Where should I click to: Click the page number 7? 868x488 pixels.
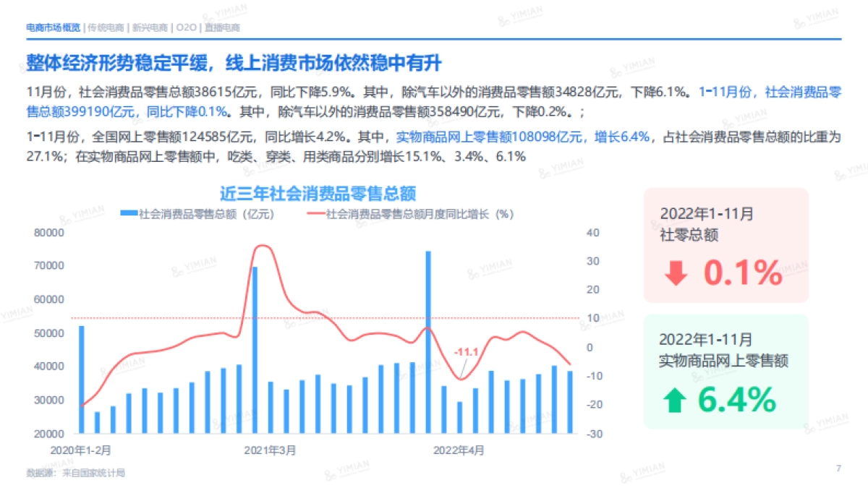838,468
